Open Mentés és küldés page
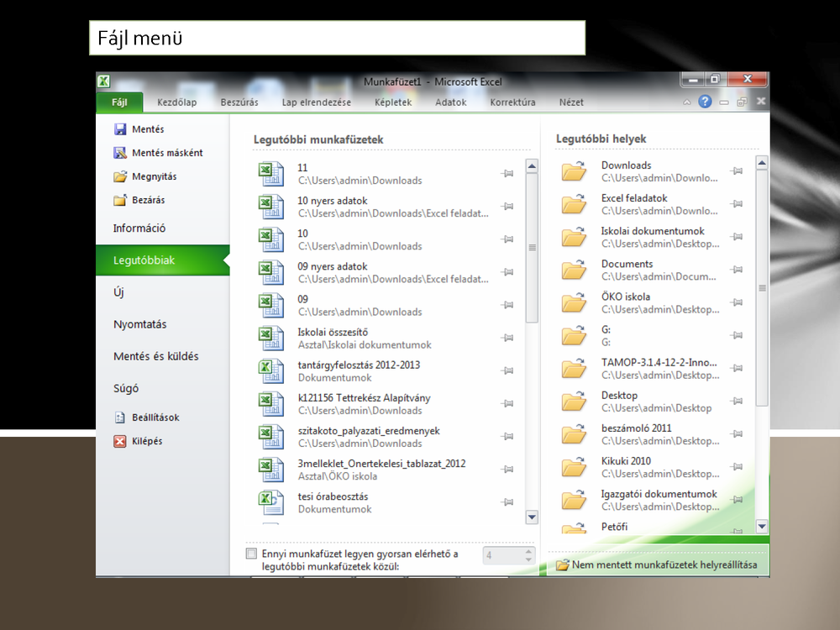840x630 pixels. click(x=156, y=356)
